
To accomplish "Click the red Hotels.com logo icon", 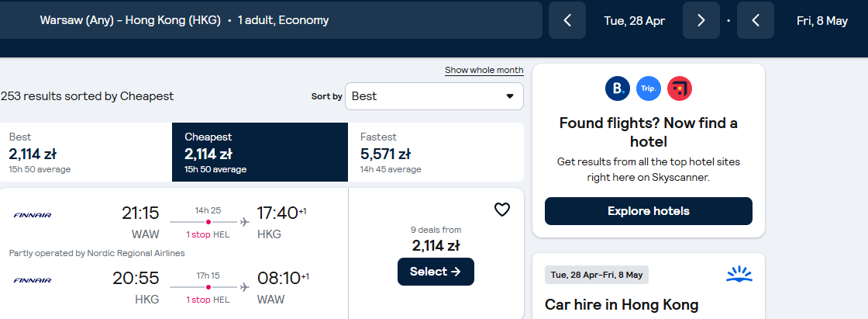I will pos(679,88).
